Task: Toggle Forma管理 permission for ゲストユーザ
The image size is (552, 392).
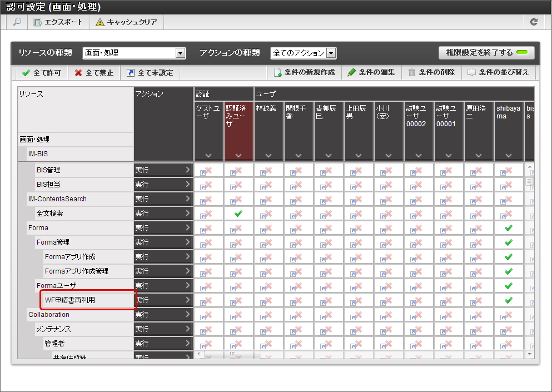Action: coord(208,242)
